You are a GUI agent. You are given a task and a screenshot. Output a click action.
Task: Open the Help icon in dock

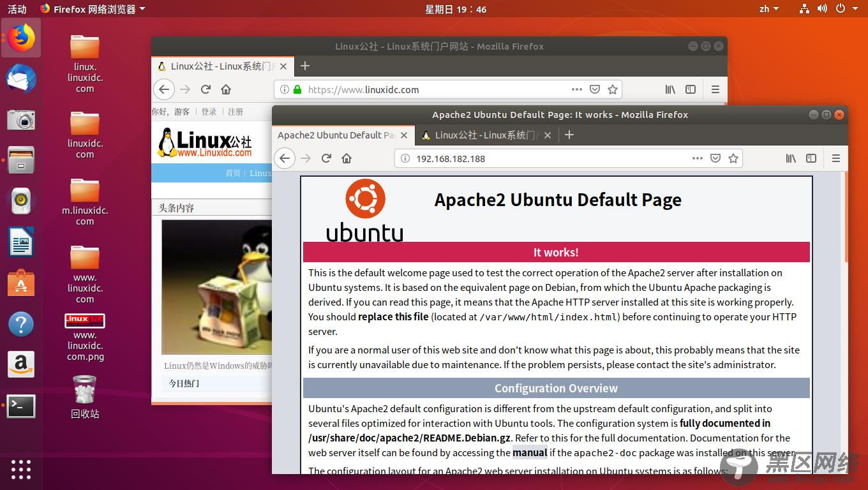(21, 324)
